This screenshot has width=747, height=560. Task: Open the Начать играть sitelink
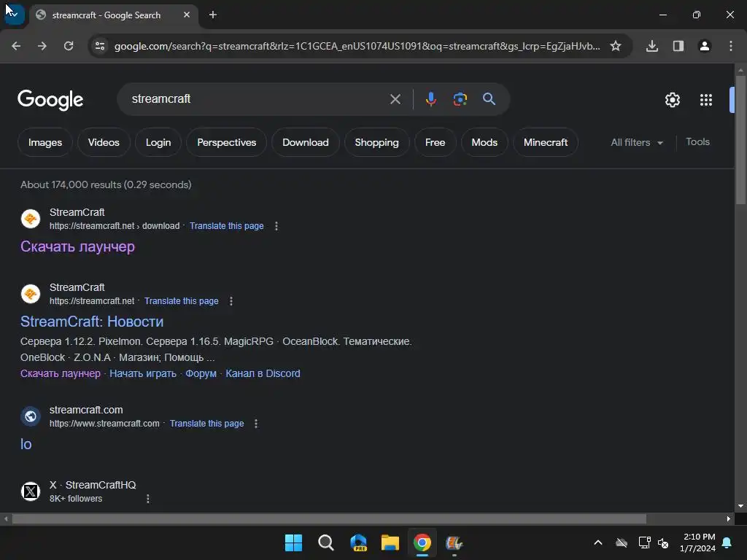click(x=143, y=373)
